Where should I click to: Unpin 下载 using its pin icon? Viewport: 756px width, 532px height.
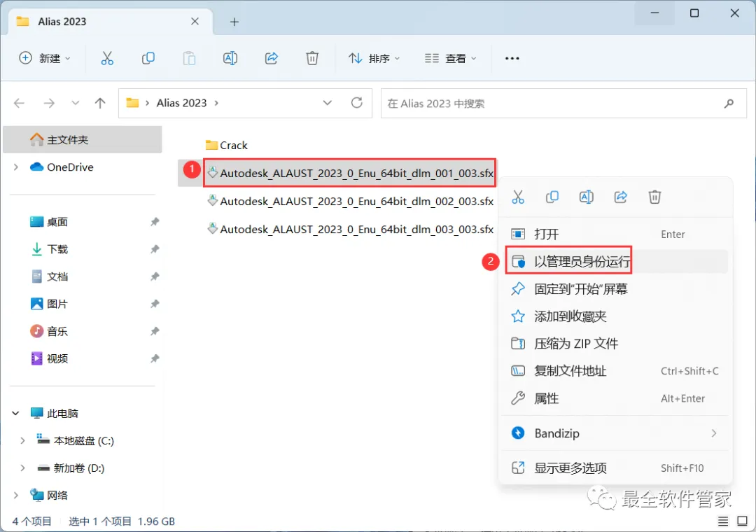[x=155, y=249]
